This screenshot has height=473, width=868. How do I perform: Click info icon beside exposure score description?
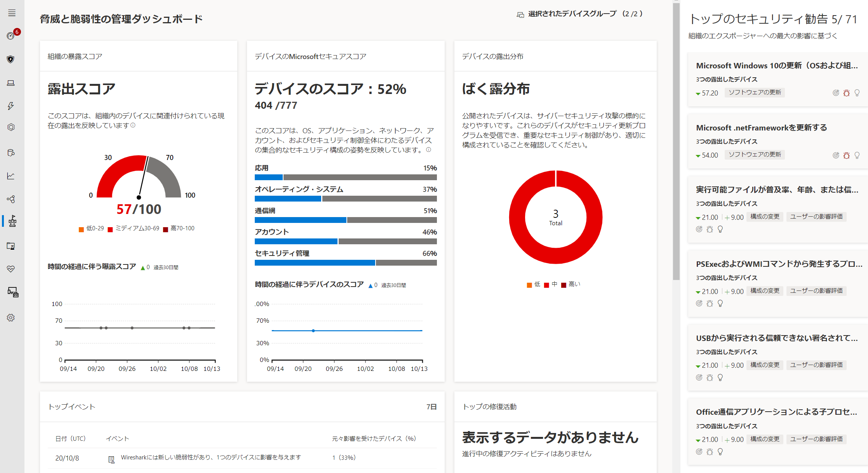pos(133,125)
